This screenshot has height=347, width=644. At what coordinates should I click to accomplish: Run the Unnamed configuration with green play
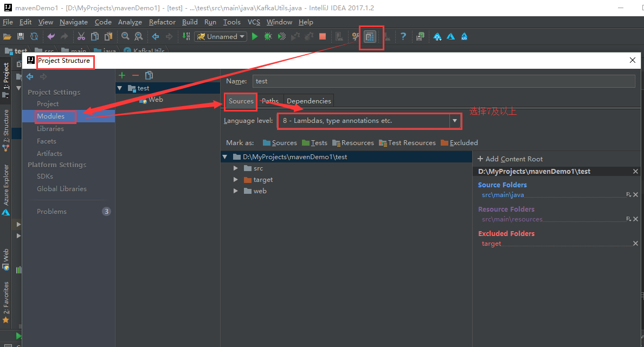(255, 36)
